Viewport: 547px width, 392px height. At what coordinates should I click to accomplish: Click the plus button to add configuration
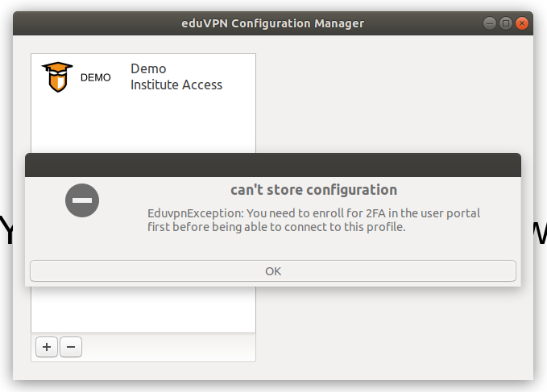(47, 347)
